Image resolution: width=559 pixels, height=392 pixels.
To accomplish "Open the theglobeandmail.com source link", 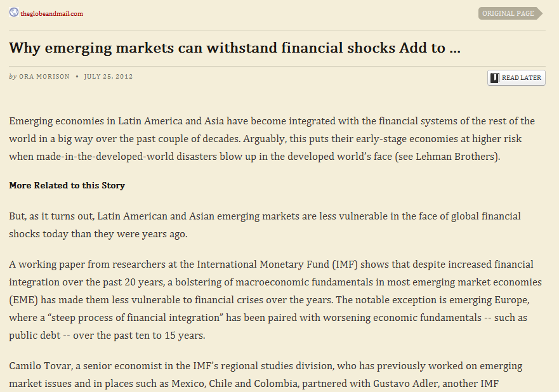I will click(51, 14).
